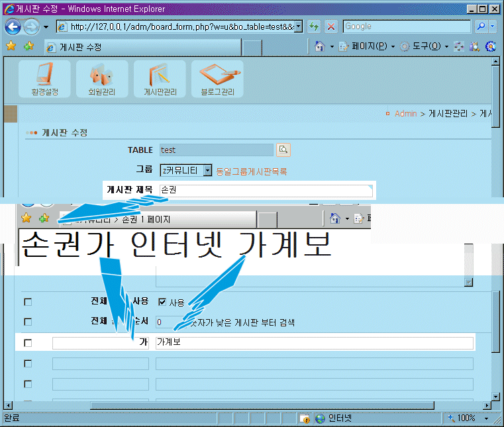Open the Favorites star icon

click(x=11, y=46)
